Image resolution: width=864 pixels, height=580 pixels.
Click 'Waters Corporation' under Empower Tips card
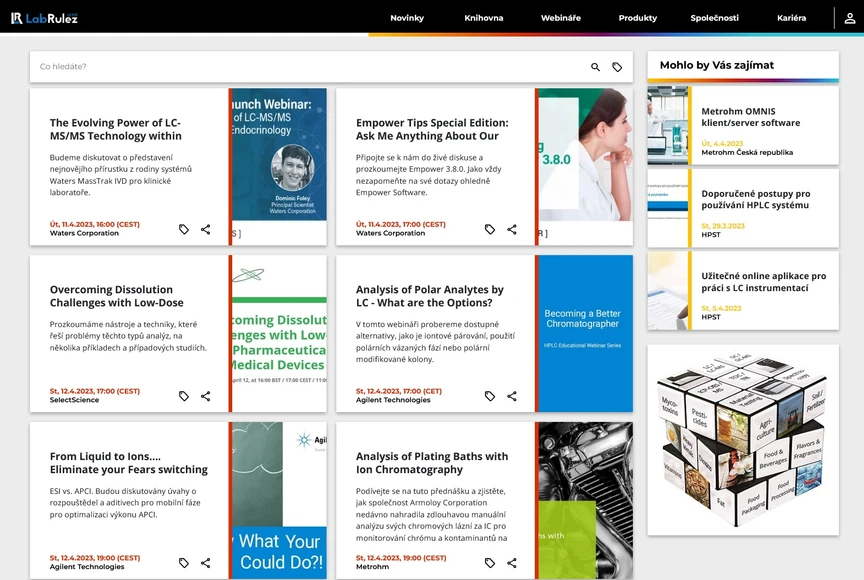390,234
